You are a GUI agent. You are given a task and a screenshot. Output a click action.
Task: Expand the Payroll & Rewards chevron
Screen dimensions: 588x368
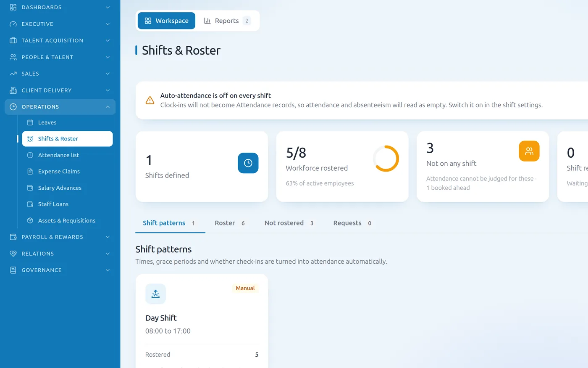click(x=108, y=237)
